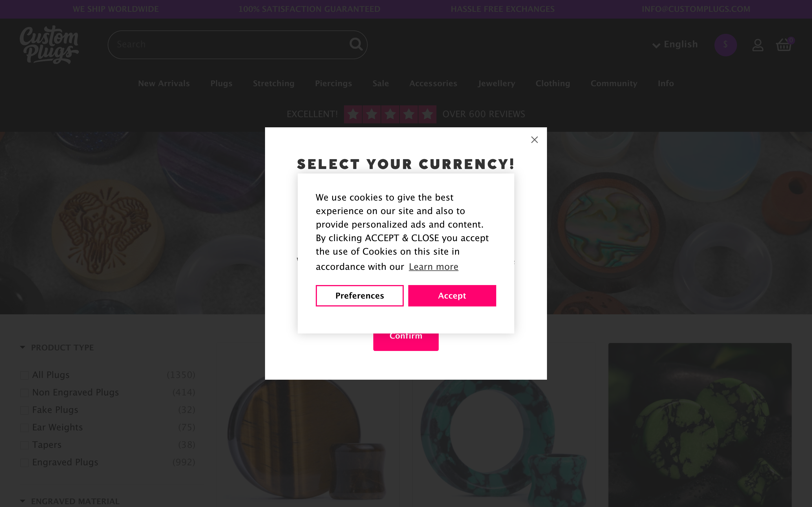Collapse the Engraved Material section
The height and width of the screenshot is (507, 812).
23,501
